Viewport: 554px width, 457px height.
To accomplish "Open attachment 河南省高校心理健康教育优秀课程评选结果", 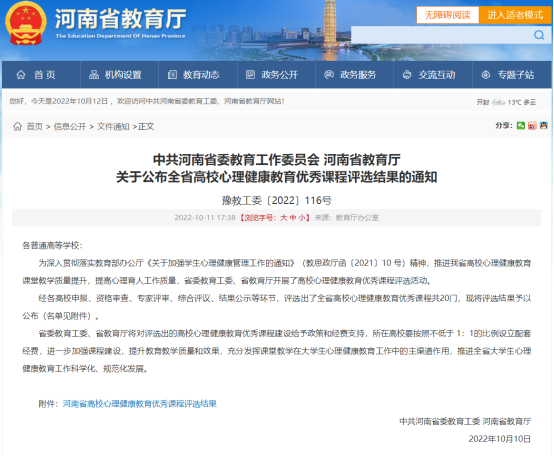I will tap(140, 404).
